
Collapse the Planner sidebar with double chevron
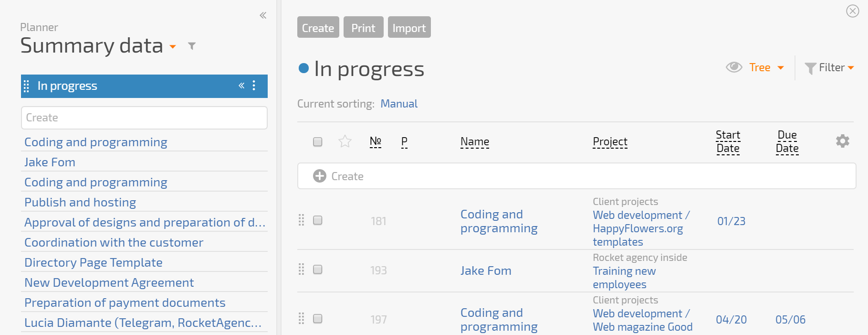[x=263, y=16]
